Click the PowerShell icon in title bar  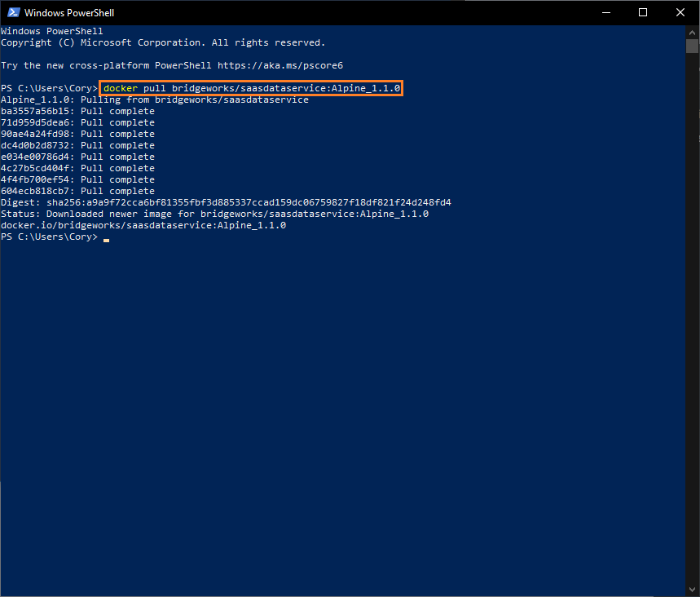13,12
